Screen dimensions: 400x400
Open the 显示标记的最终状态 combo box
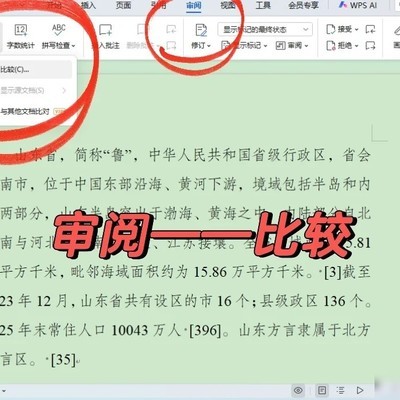[265, 29]
